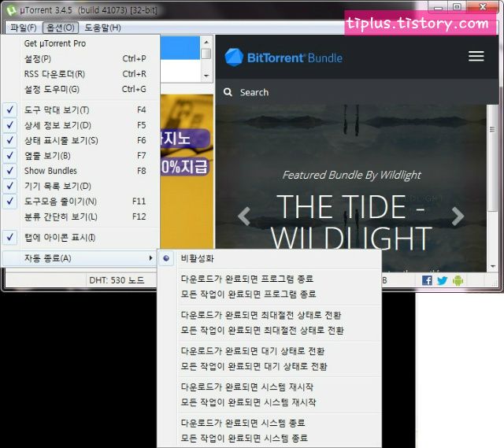Click sidebar scrollbar down arrow

coord(206,76)
